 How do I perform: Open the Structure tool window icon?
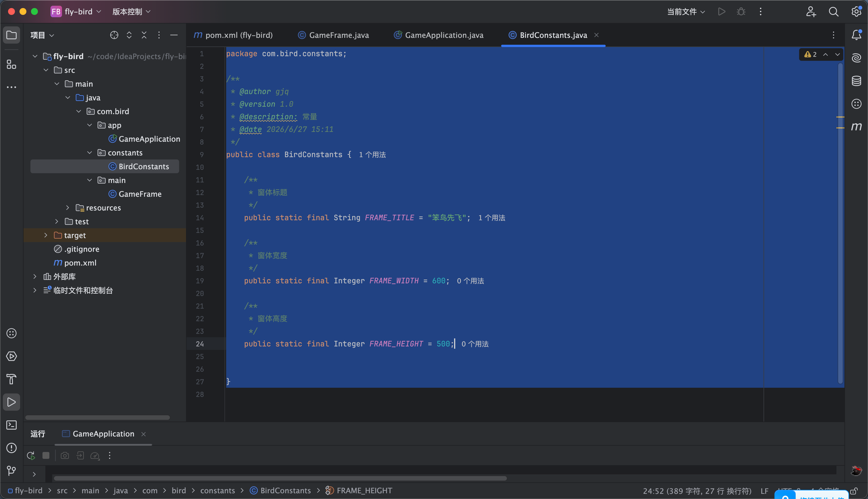pos(11,64)
